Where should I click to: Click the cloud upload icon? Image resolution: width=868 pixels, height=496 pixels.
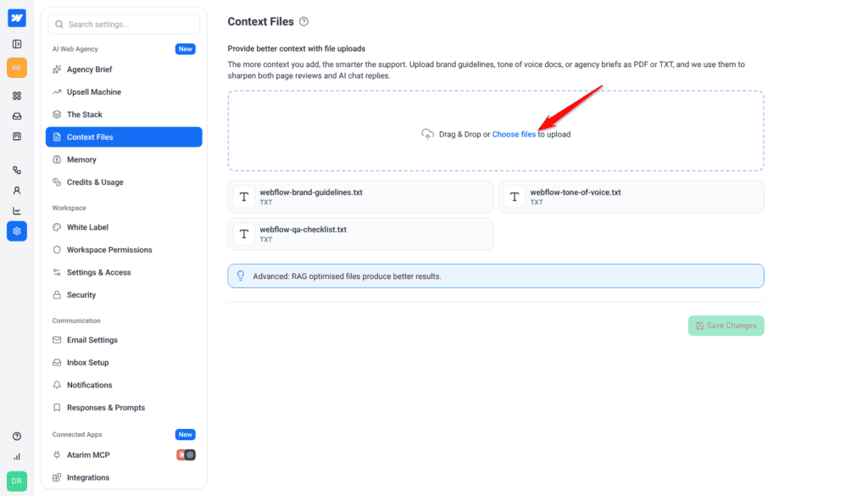427,135
